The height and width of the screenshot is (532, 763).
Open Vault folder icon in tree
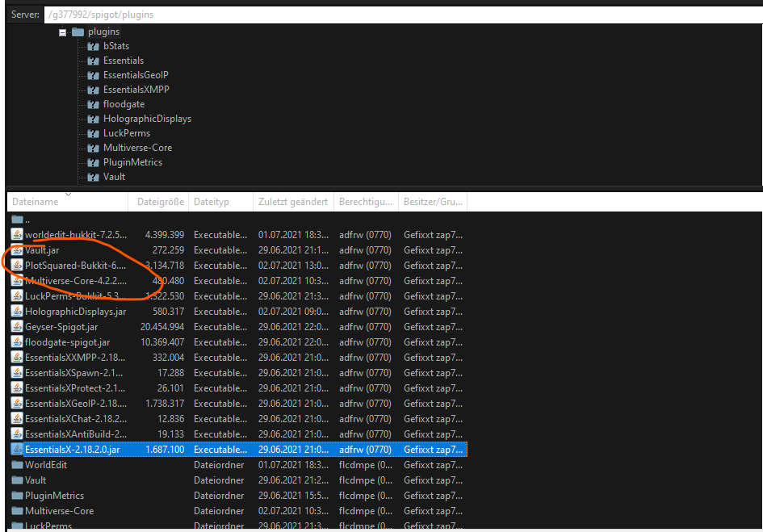tap(93, 178)
